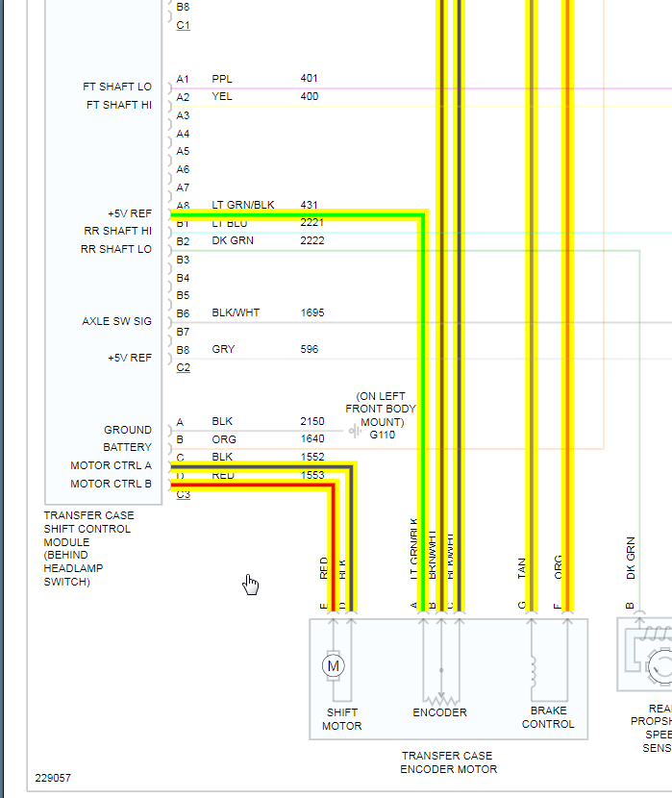Select circuit number 1640
The image size is (672, 798).
pos(312,438)
